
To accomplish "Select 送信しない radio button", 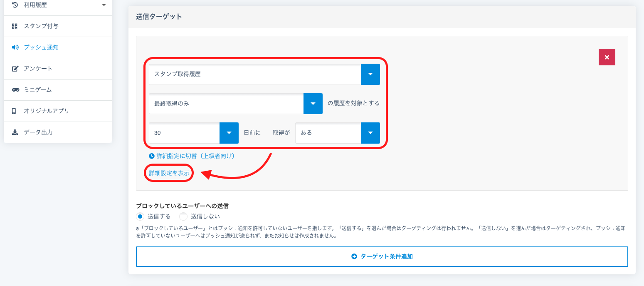I will click(x=183, y=216).
